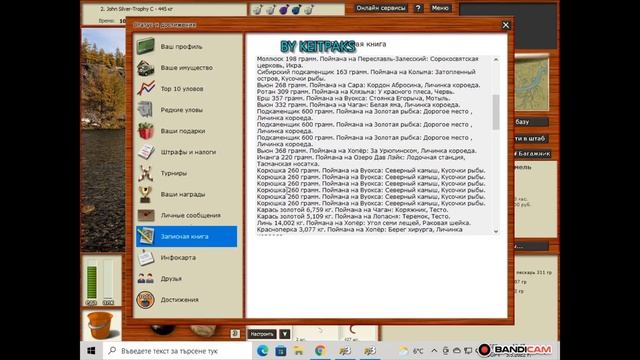Select entry 'Линь 14,002 кг' at Хопёр
The image size is (640, 360).
click(x=364, y=223)
